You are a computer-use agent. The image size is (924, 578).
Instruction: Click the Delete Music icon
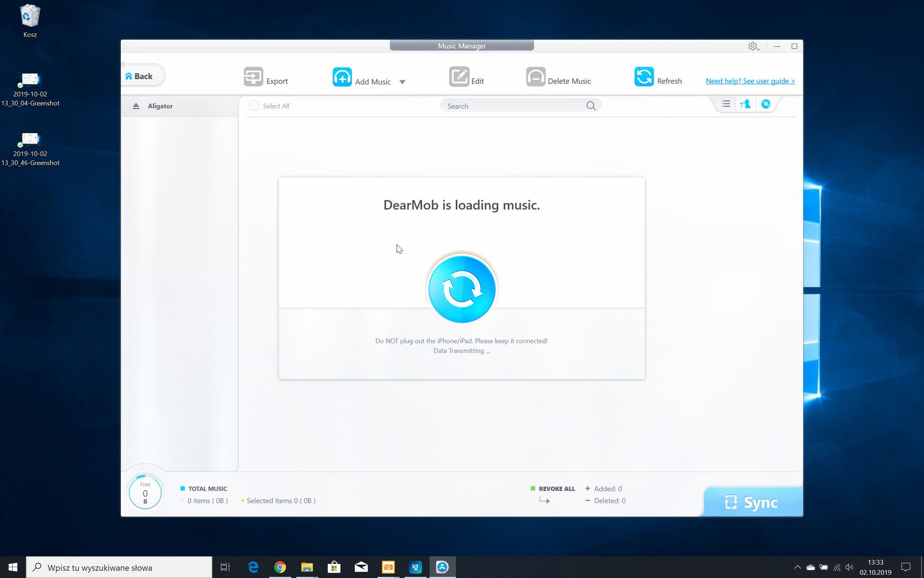536,76
